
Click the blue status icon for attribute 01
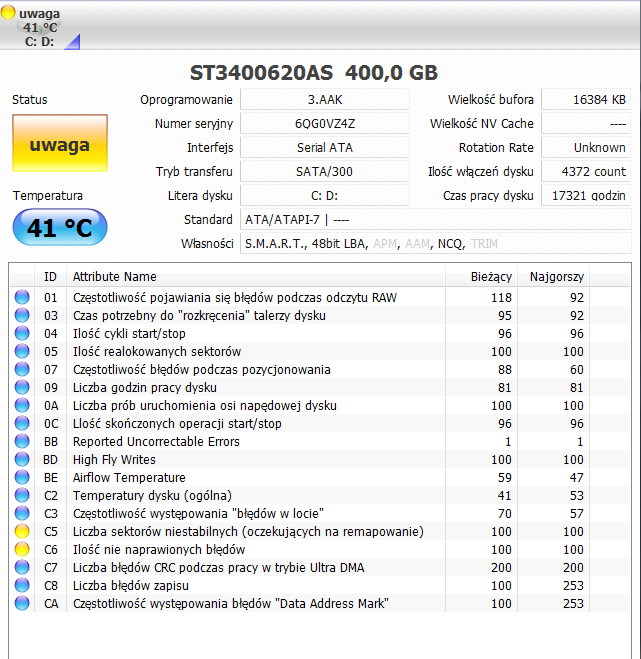click(22, 297)
